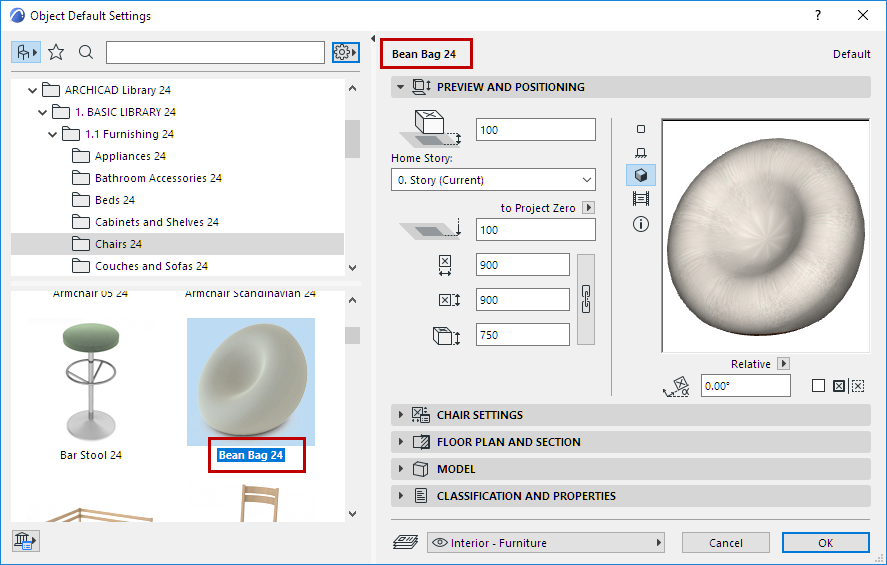
Task: Click the width dimension icon beside 900
Action: [445, 265]
